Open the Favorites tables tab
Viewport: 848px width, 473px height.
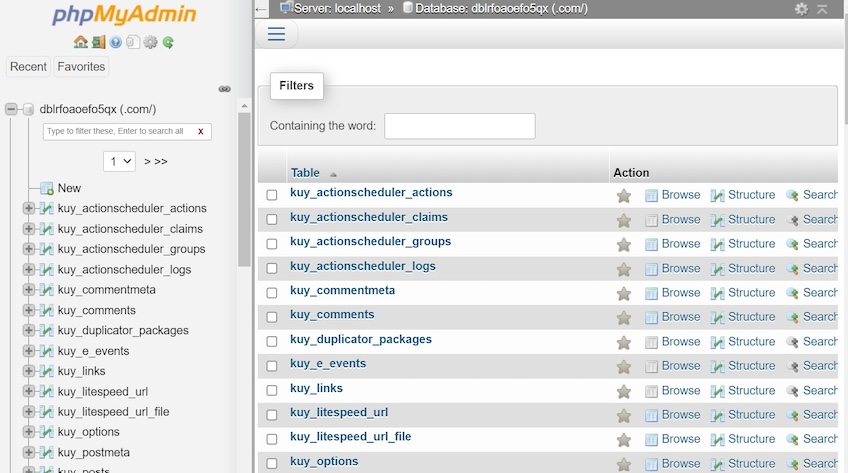(81, 66)
